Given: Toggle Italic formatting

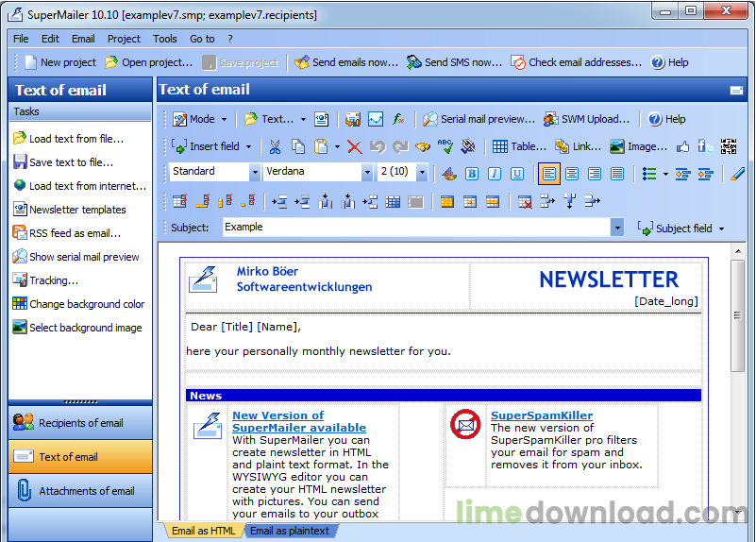Looking at the screenshot, I should [495, 174].
